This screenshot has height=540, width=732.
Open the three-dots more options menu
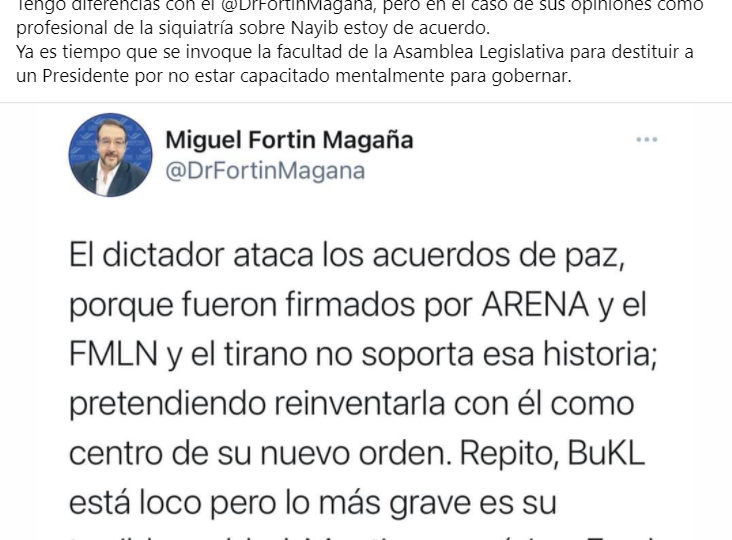click(647, 140)
